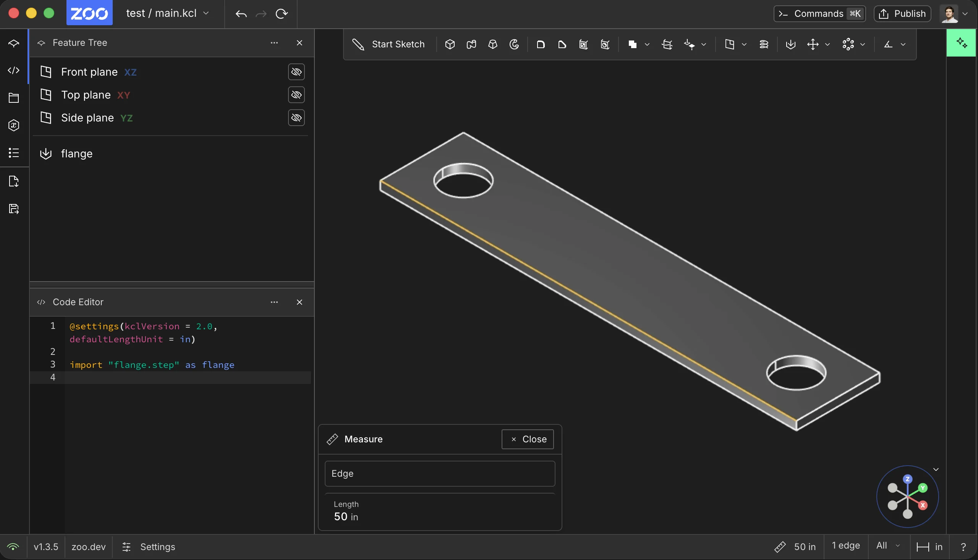This screenshot has height=560, width=978.
Task: Open the Commands palette button
Action: [x=819, y=14]
